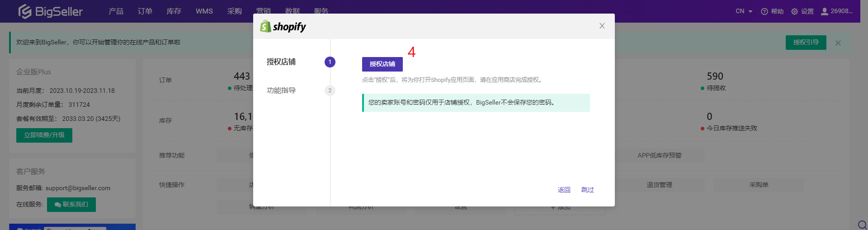Viewport: 868px width, 230px height.
Task: Click the 0 今日库存推送失败 count
Action: (709, 116)
